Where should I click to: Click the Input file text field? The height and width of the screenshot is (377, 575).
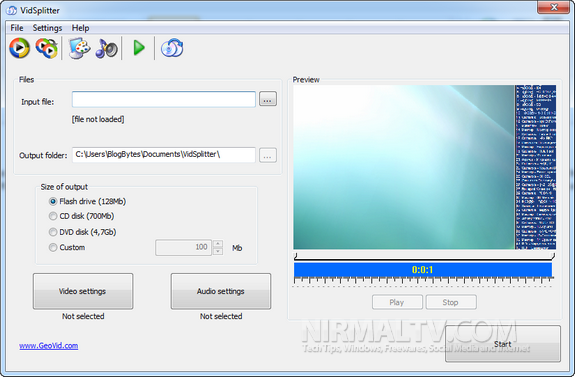(x=164, y=99)
